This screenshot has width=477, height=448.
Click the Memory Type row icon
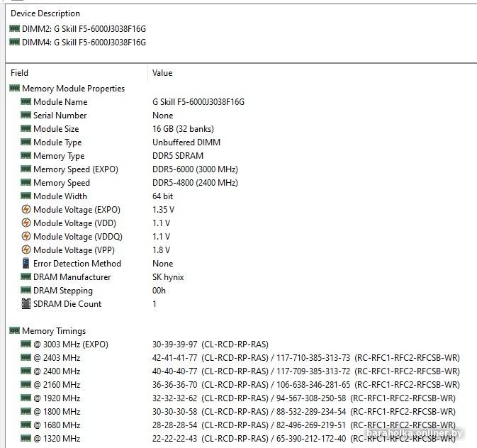pos(26,155)
